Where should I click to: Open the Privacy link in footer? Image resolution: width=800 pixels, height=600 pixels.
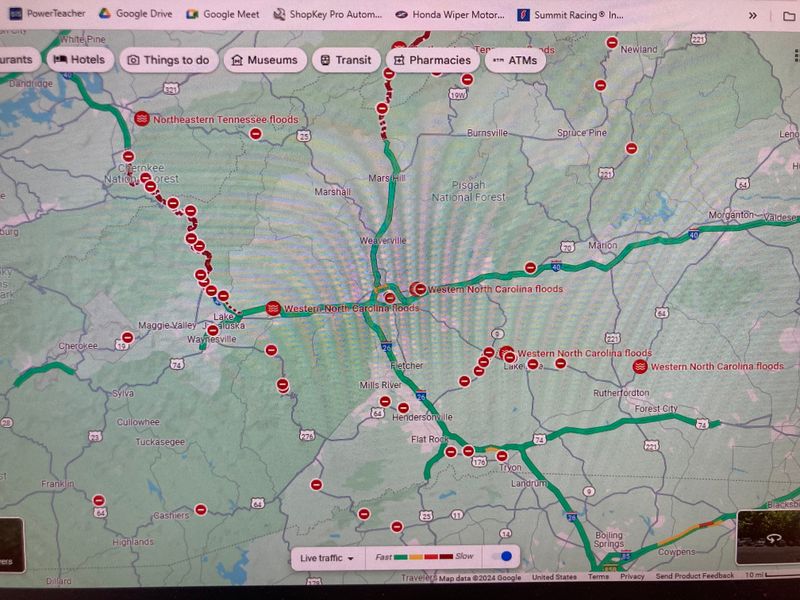point(632,576)
